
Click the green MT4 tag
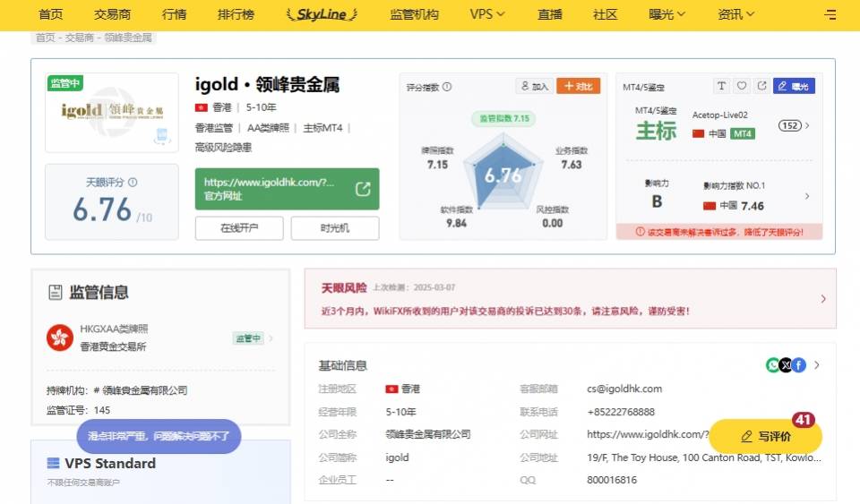tap(742, 133)
